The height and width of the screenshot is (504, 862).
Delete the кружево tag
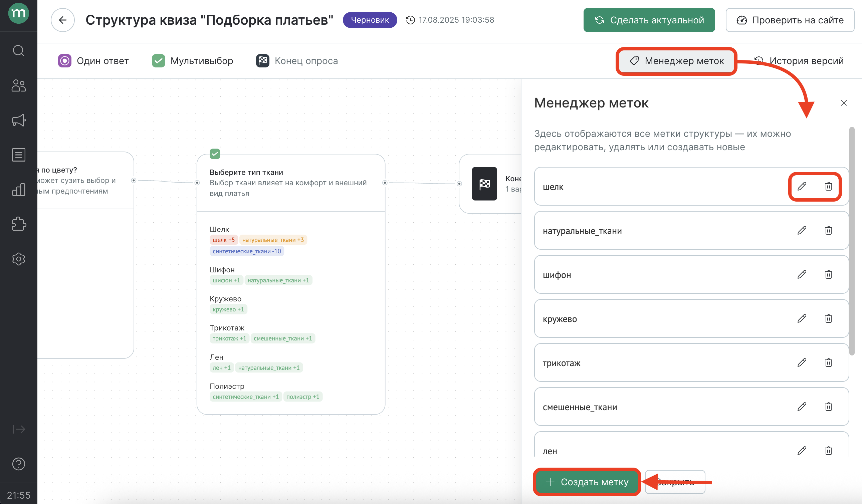(x=829, y=319)
